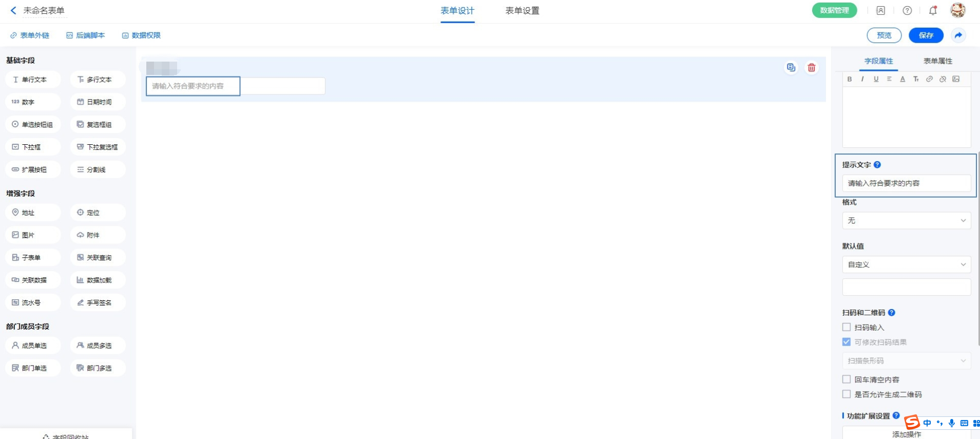Image resolution: width=980 pixels, height=439 pixels.
Task: Click the insert link icon in the editor
Action: coord(929,79)
